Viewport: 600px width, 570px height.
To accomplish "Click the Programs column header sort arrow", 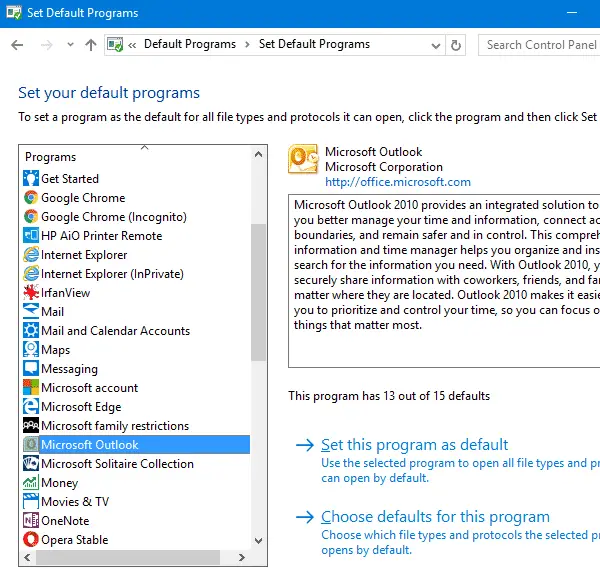I will [144, 147].
